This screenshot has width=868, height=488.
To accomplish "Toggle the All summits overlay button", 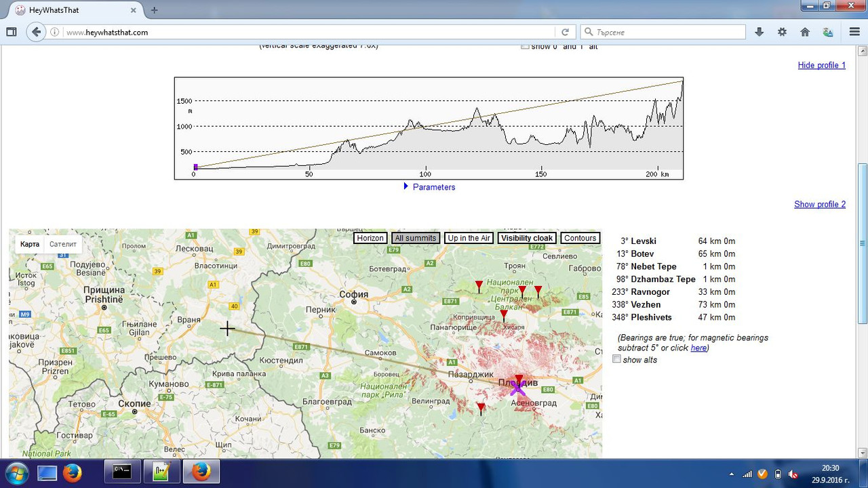I will (416, 238).
